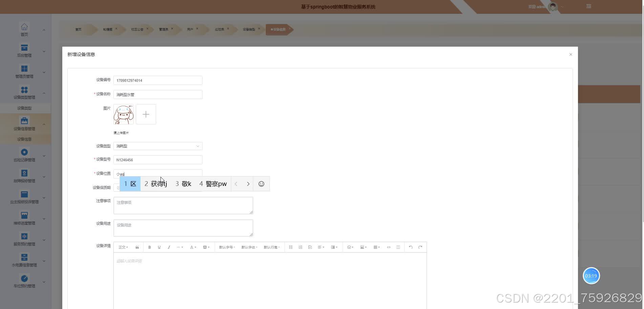Go to next IME candidate page
644x309 pixels.
tap(248, 184)
